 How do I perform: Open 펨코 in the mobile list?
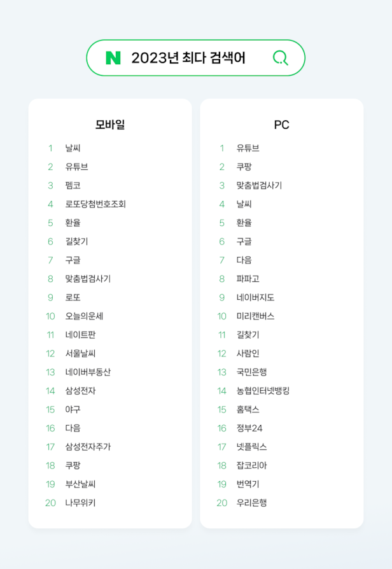(x=73, y=186)
